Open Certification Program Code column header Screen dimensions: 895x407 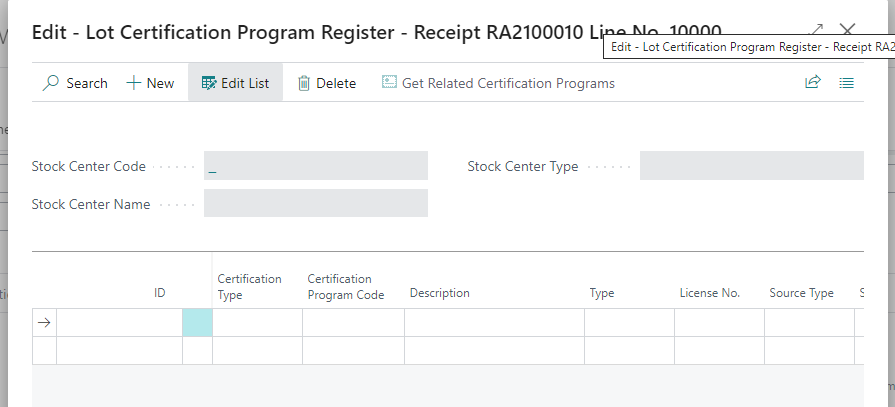[345, 287]
